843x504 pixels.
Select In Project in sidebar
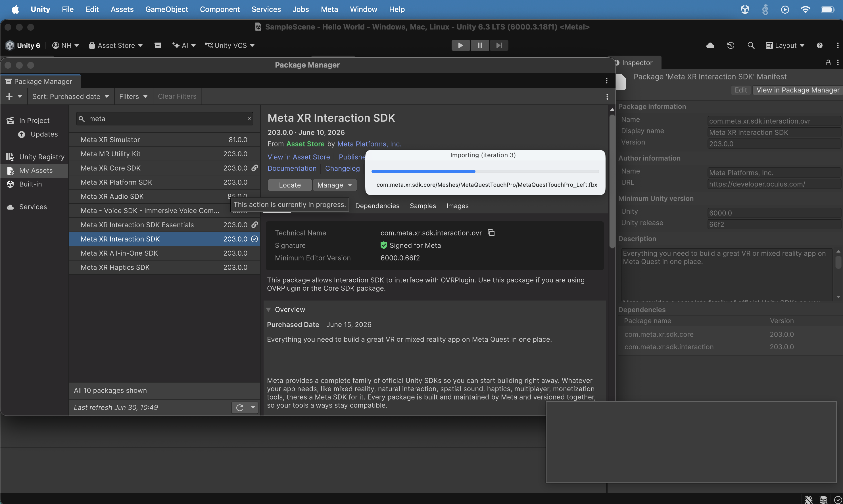pyautogui.click(x=35, y=120)
